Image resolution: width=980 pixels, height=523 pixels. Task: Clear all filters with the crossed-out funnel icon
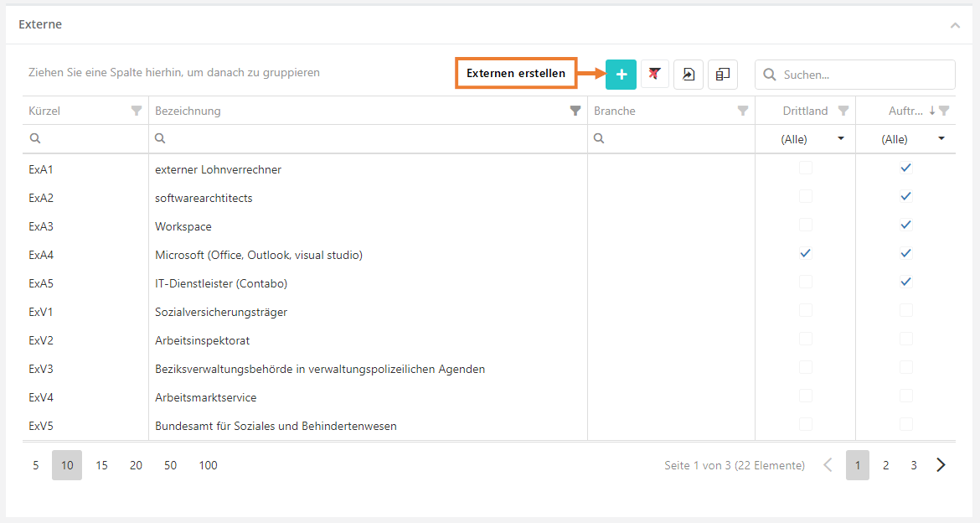tap(654, 75)
